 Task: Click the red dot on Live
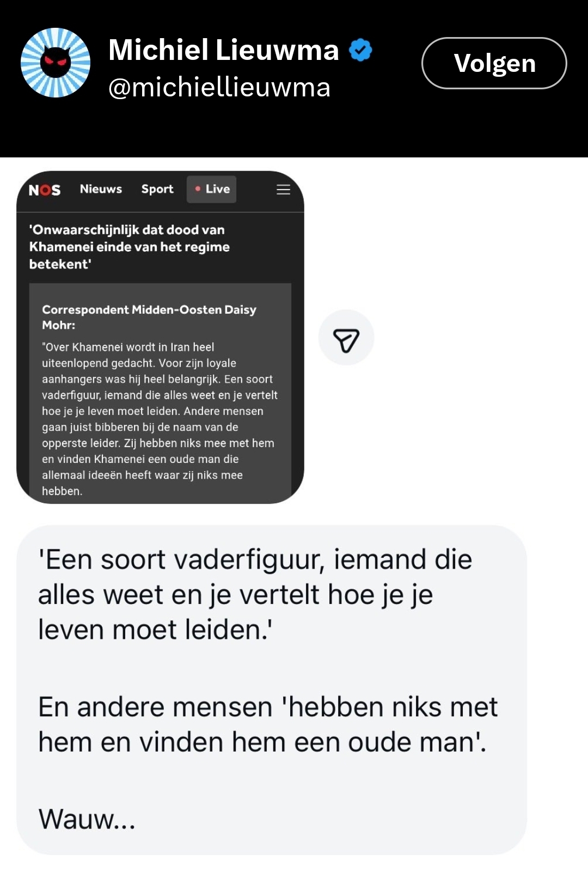[x=198, y=189]
